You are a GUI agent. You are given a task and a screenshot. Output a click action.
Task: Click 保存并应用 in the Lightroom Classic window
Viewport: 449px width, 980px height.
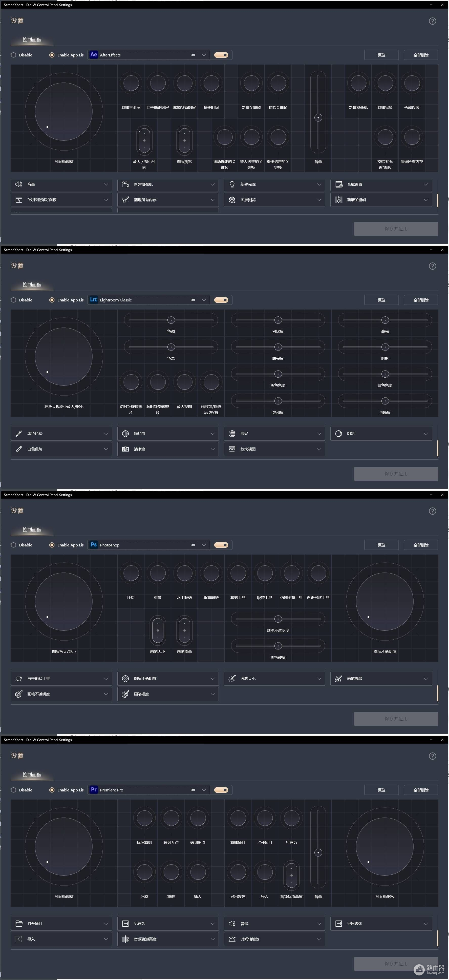point(396,474)
